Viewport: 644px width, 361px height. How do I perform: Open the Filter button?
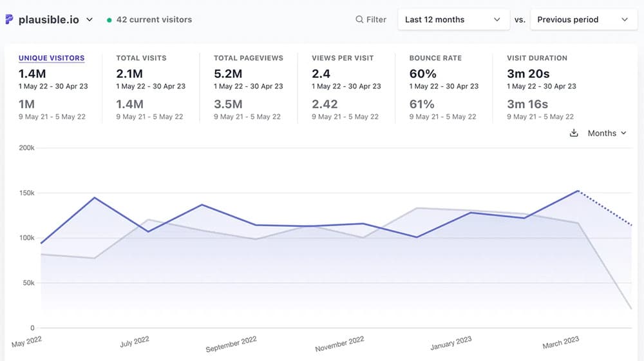pyautogui.click(x=371, y=19)
